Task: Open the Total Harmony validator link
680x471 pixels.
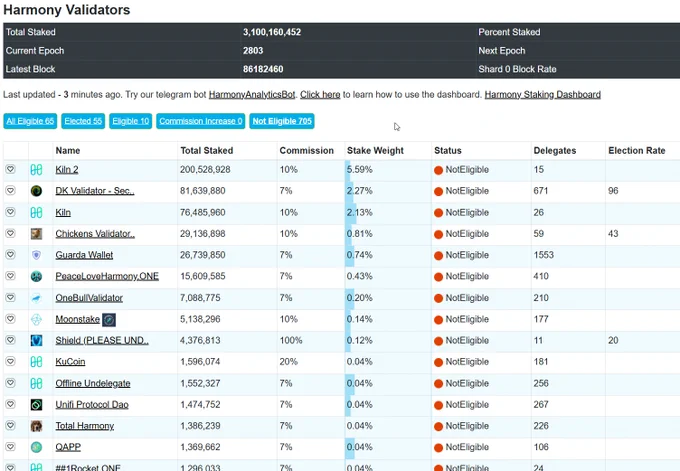Action: (x=85, y=426)
